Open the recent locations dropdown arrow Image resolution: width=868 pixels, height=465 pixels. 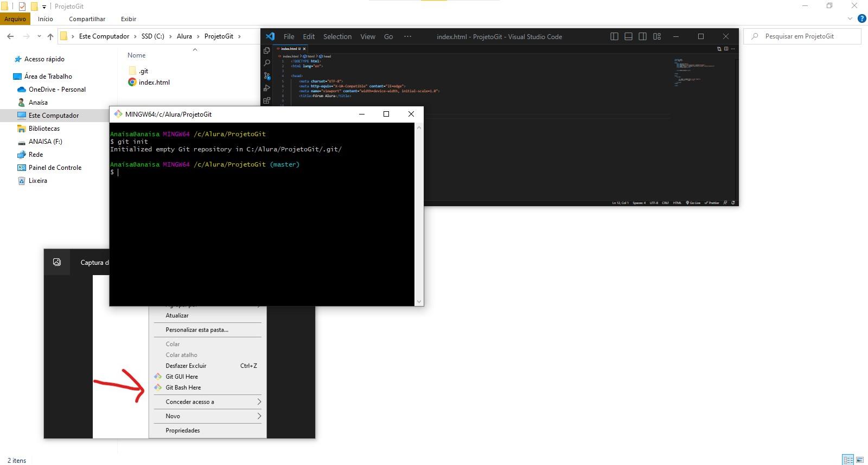[x=39, y=36]
